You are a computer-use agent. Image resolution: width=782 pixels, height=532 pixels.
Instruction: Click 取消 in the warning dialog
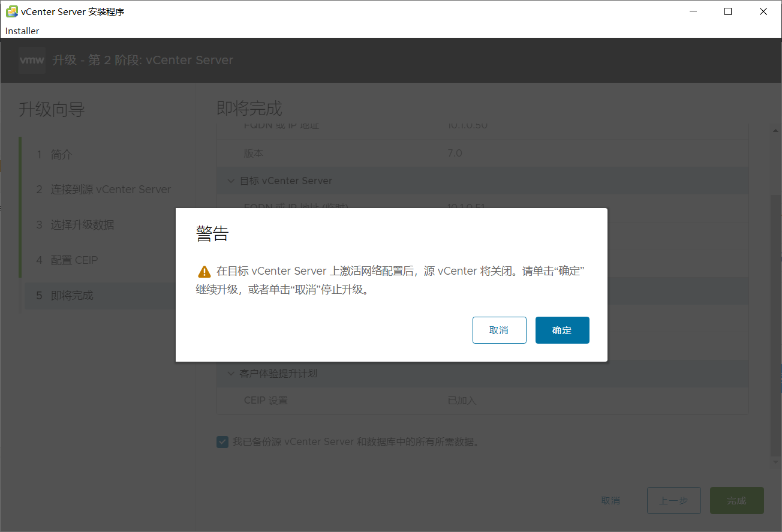point(500,330)
